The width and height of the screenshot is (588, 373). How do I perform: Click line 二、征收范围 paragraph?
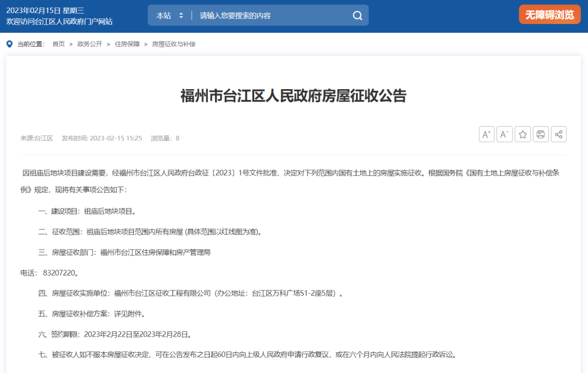point(150,232)
